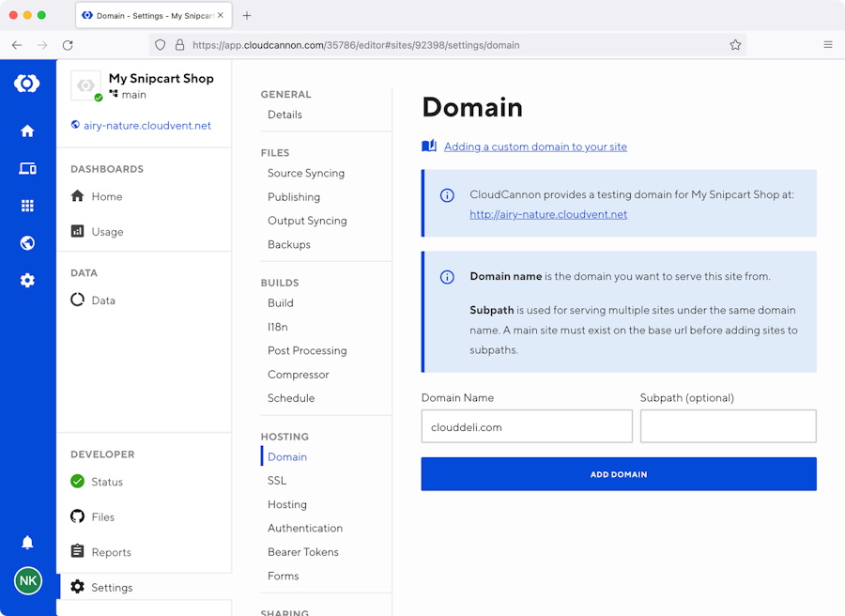
Task: Click the sites devices icon in sidebar
Action: coord(27,169)
